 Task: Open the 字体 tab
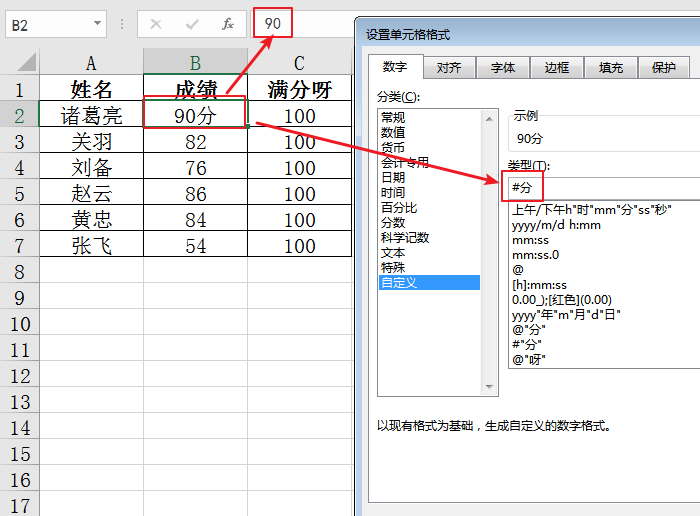[x=503, y=68]
